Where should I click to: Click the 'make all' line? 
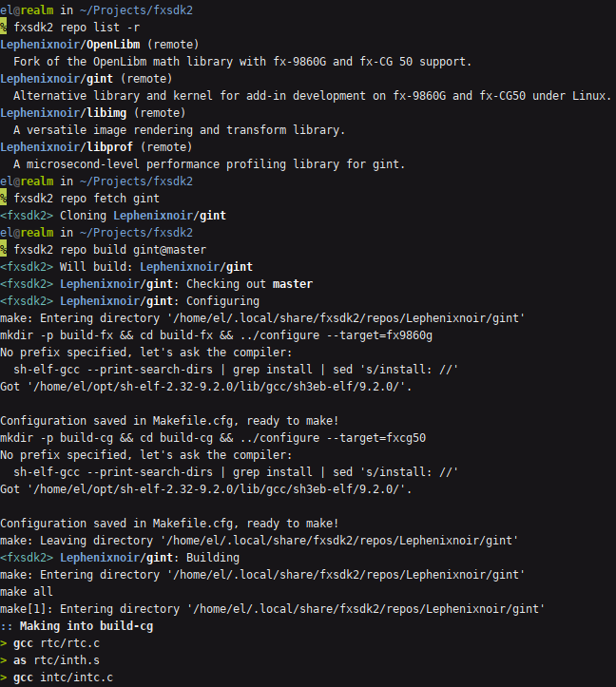[27, 591]
